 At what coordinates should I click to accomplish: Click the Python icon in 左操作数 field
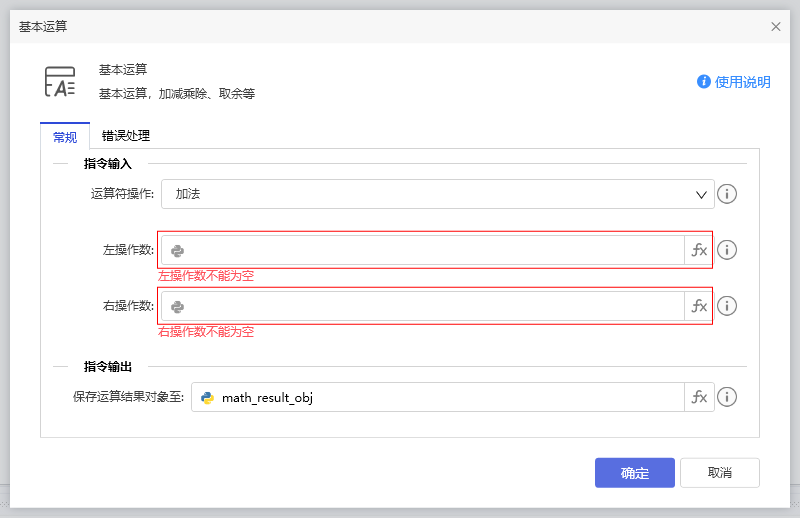(177, 251)
